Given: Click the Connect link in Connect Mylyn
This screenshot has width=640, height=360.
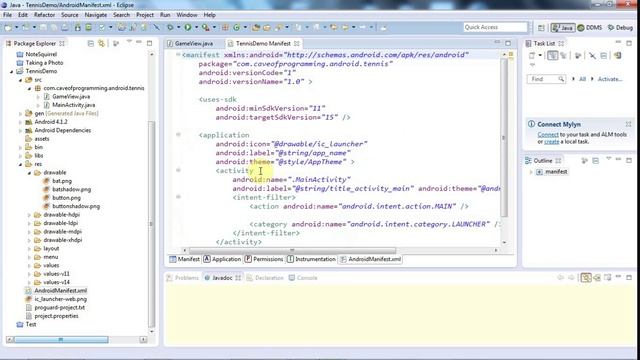Looking at the screenshot, I should tap(548, 134).
